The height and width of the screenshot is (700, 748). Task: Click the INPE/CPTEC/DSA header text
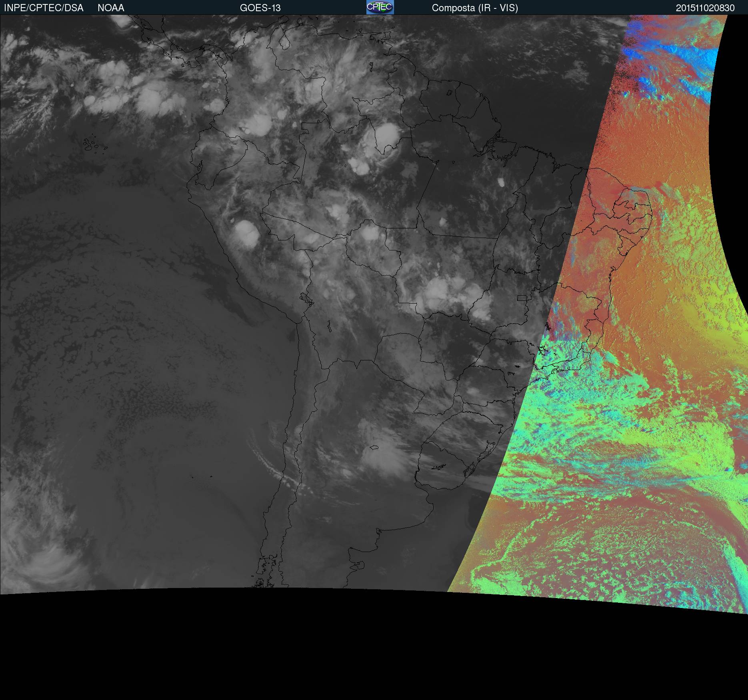pos(44,8)
